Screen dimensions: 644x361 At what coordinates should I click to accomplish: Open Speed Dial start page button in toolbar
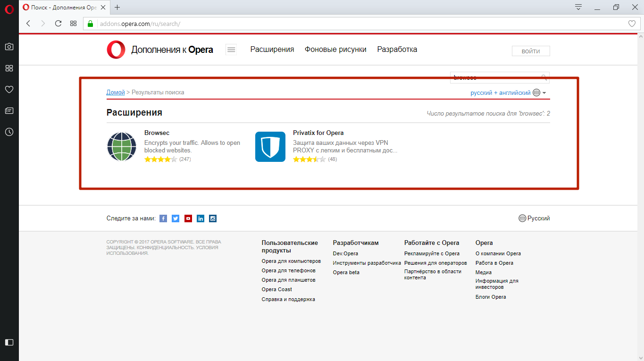73,24
